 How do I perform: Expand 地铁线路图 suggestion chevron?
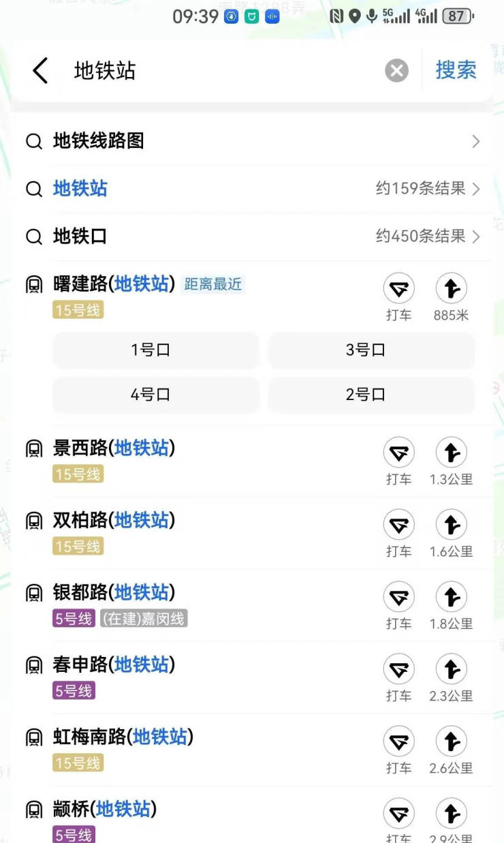pos(475,142)
